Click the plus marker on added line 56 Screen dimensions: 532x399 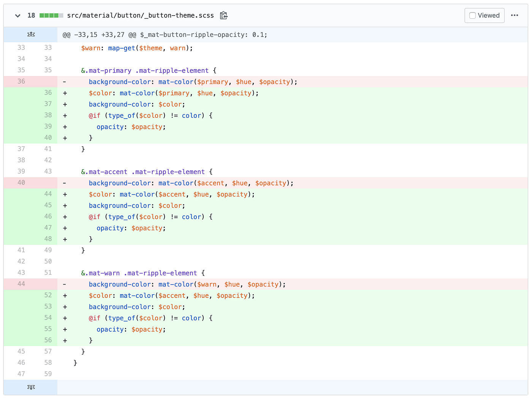(x=65, y=340)
